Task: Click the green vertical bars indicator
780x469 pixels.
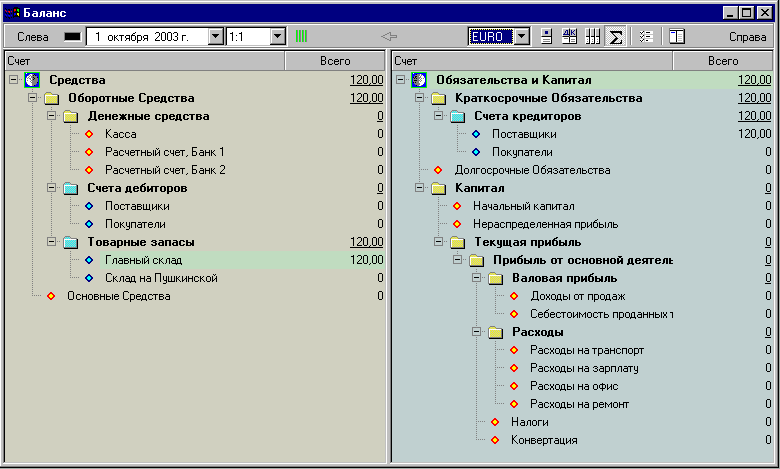Action: coord(301,36)
